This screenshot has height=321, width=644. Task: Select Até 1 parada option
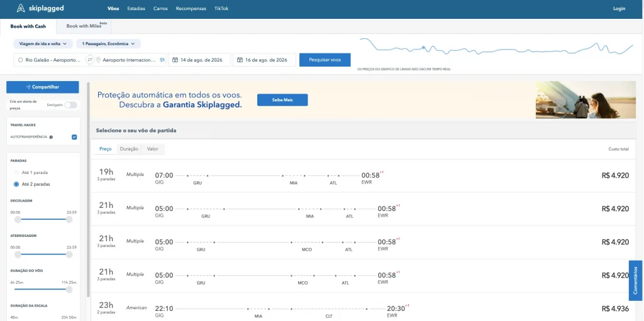pos(16,173)
